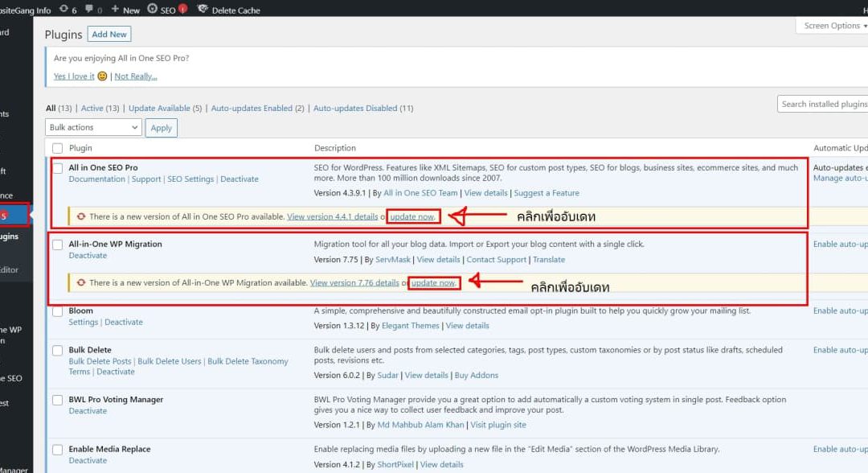
Task: Sort by the Plugin column header
Action: pyautogui.click(x=80, y=148)
